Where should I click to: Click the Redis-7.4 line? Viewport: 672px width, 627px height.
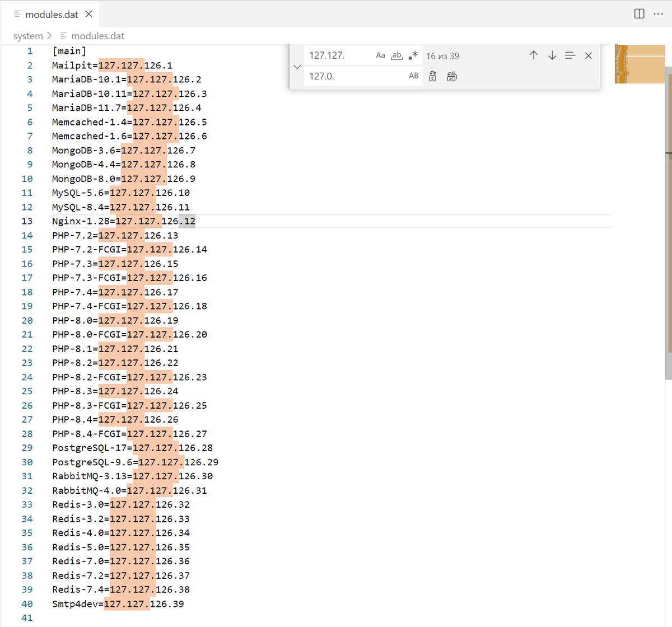[x=121, y=589]
